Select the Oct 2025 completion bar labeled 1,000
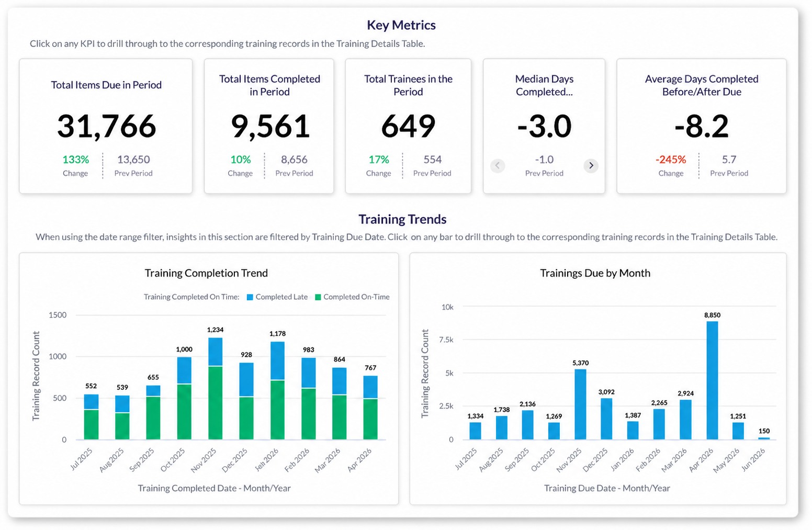 (184, 398)
